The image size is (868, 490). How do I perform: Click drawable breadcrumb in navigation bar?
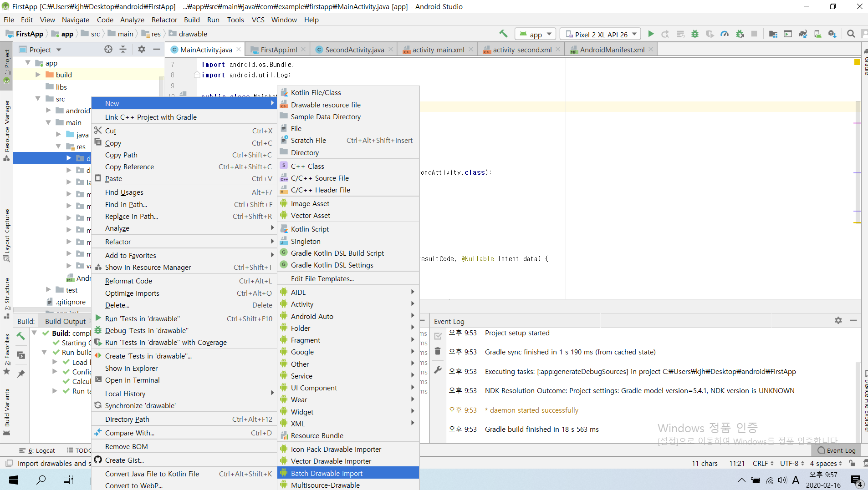click(x=188, y=34)
